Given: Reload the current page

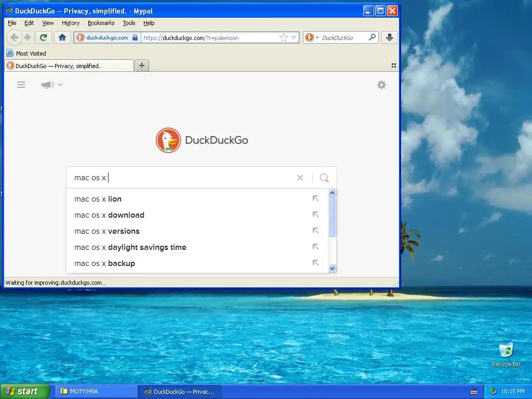Looking at the screenshot, I should 43,37.
